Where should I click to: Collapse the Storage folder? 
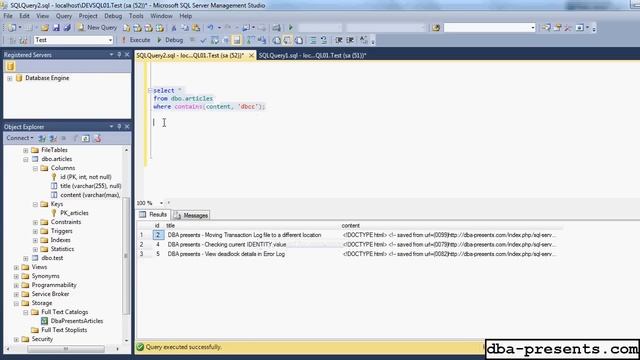[16, 303]
